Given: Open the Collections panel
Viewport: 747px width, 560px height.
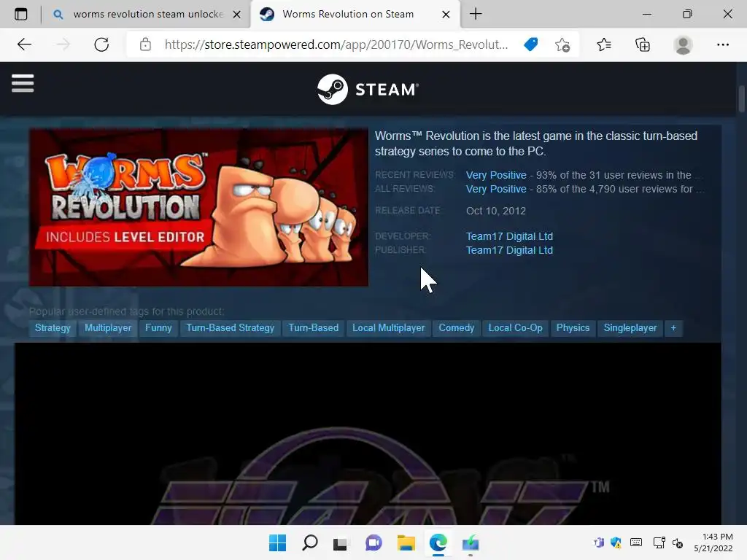Looking at the screenshot, I should [x=643, y=44].
